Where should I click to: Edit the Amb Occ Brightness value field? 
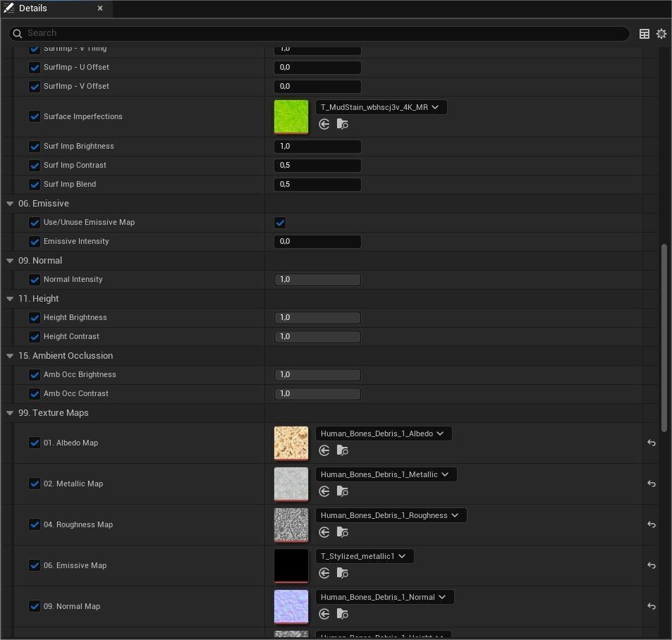(x=317, y=375)
